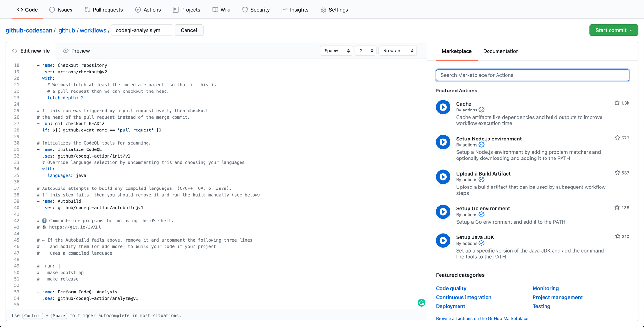Click the star icon for Setup Go environment
Image resolution: width=644 pixels, height=327 pixels.
[617, 207]
